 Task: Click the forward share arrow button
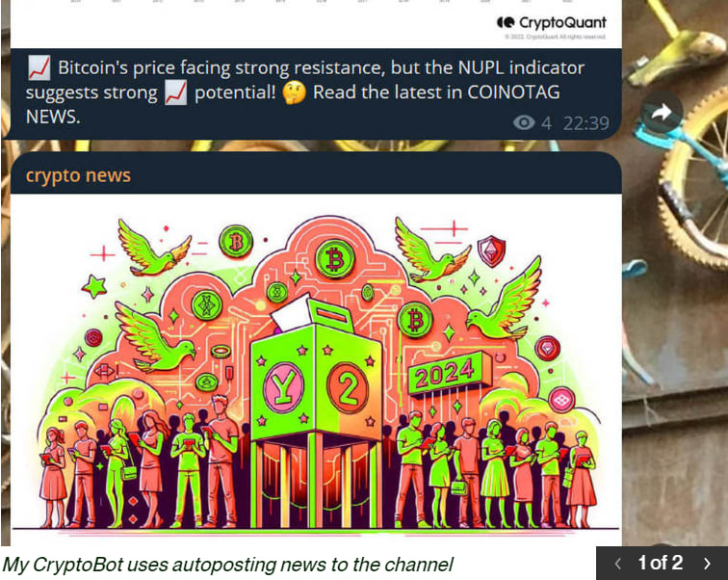click(x=662, y=113)
